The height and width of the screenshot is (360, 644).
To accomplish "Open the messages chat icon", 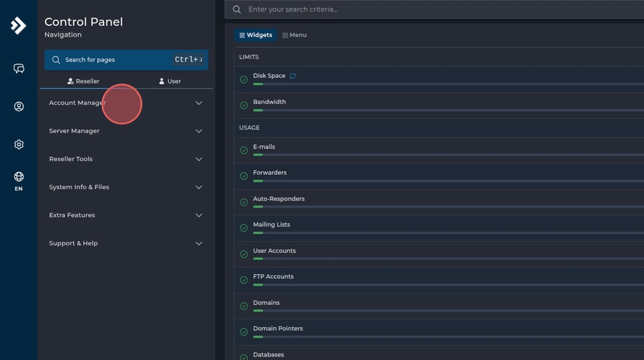I will (19, 69).
